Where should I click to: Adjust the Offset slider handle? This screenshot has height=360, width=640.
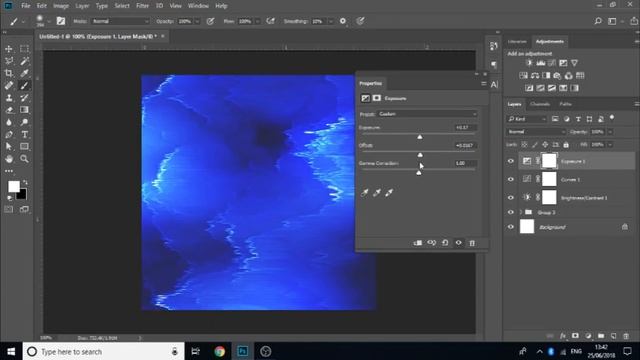pos(420,155)
